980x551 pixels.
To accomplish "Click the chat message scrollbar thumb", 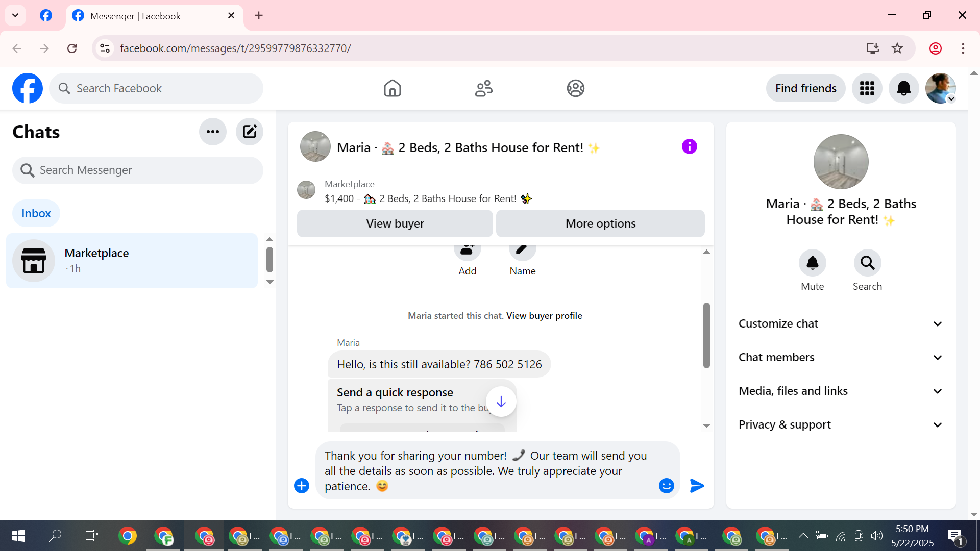I will coord(706,335).
